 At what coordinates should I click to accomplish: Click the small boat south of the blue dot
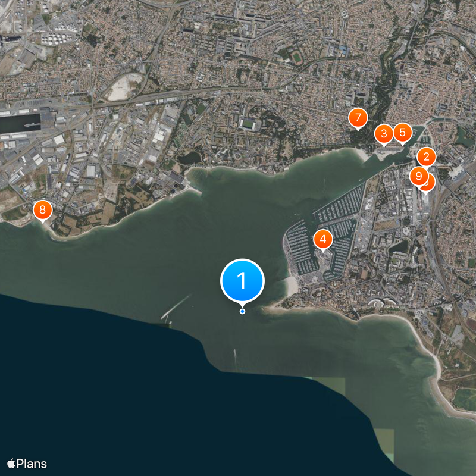pos(235,353)
